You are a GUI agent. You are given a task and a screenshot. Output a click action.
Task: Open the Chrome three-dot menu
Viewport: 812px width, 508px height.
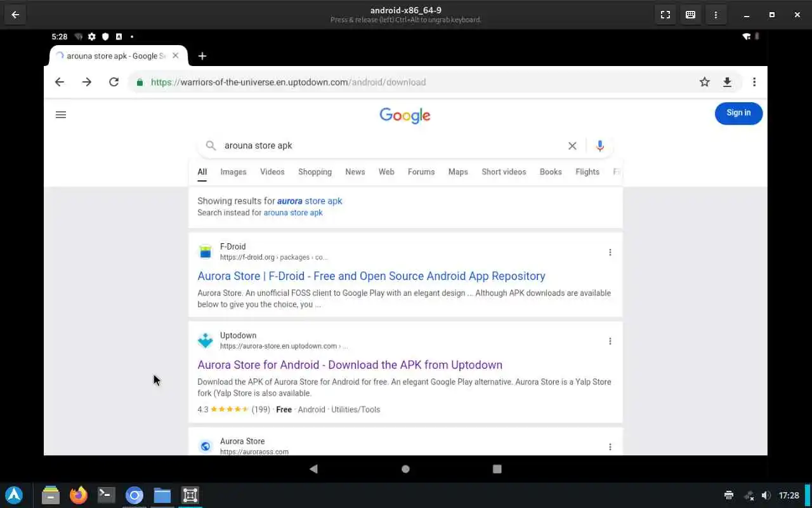[x=754, y=82]
